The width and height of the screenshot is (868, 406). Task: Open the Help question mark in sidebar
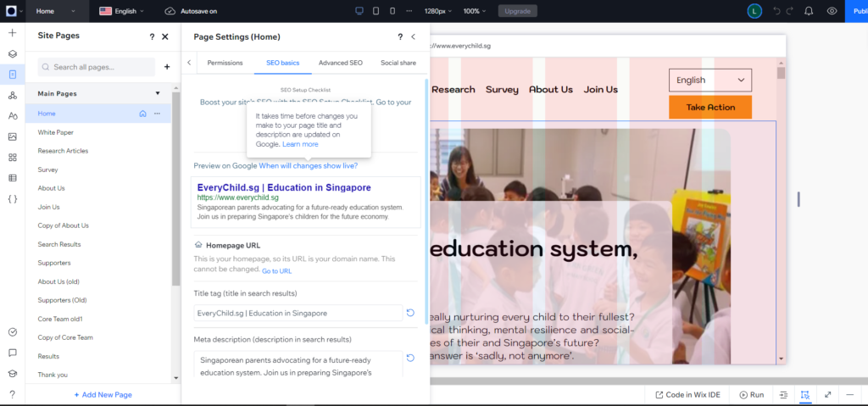(12, 394)
